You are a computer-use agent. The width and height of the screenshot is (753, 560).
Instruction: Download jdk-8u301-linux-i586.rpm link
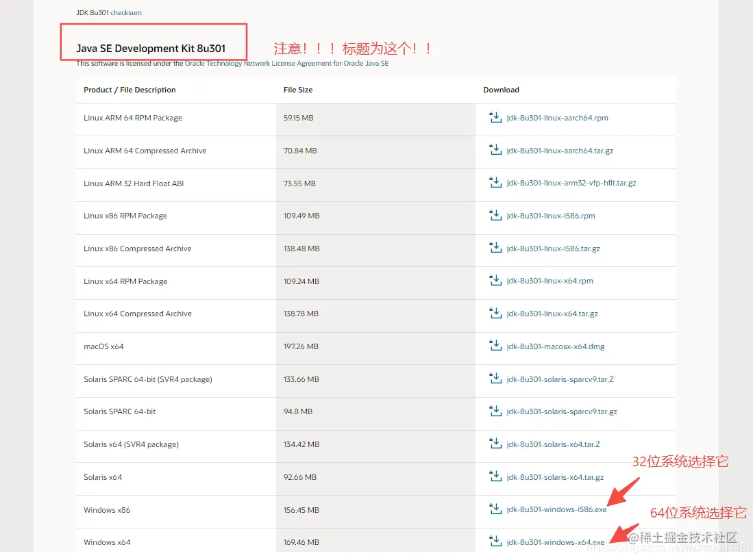[x=550, y=216]
